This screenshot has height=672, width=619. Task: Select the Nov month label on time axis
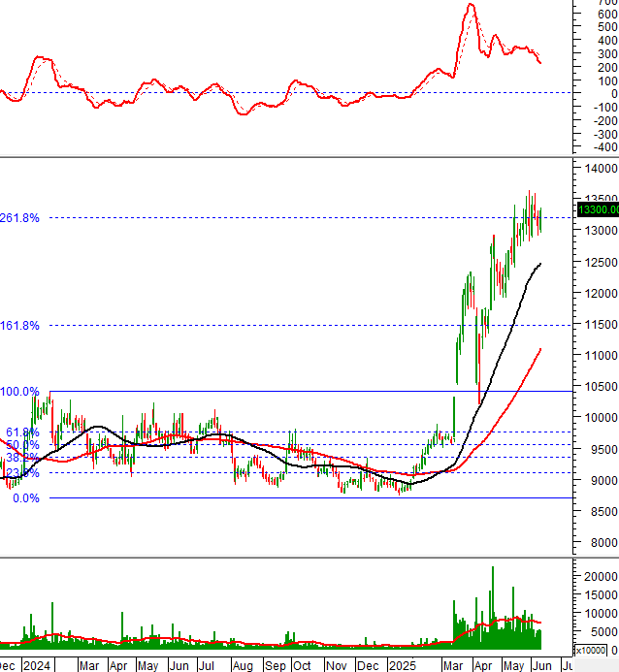click(x=336, y=665)
